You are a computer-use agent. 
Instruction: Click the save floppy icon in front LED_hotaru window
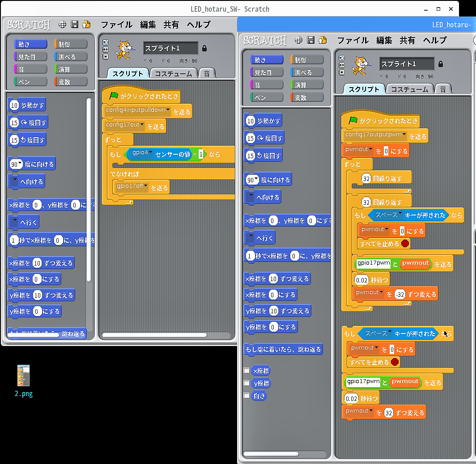click(310, 40)
